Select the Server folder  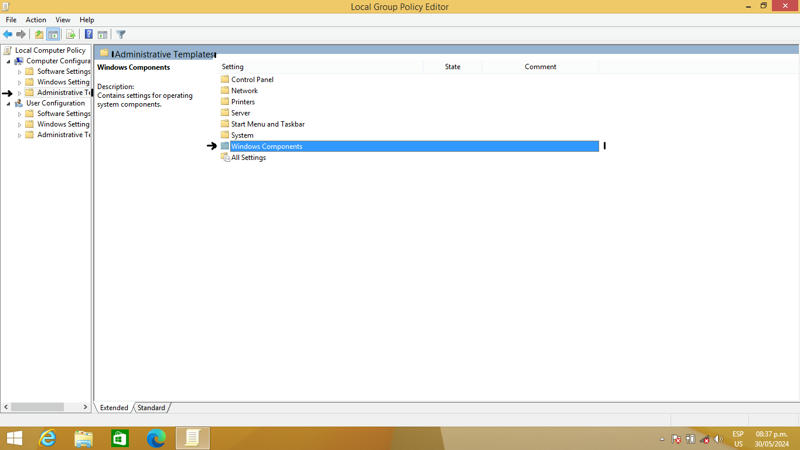pos(240,113)
